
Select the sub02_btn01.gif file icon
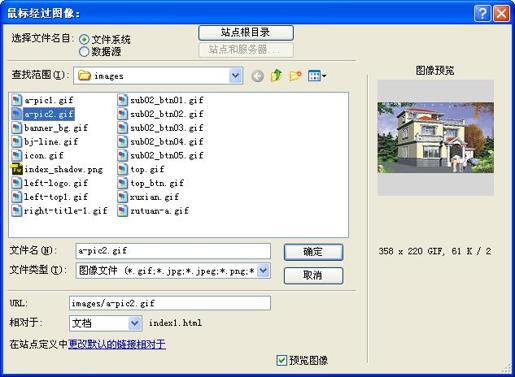123,100
